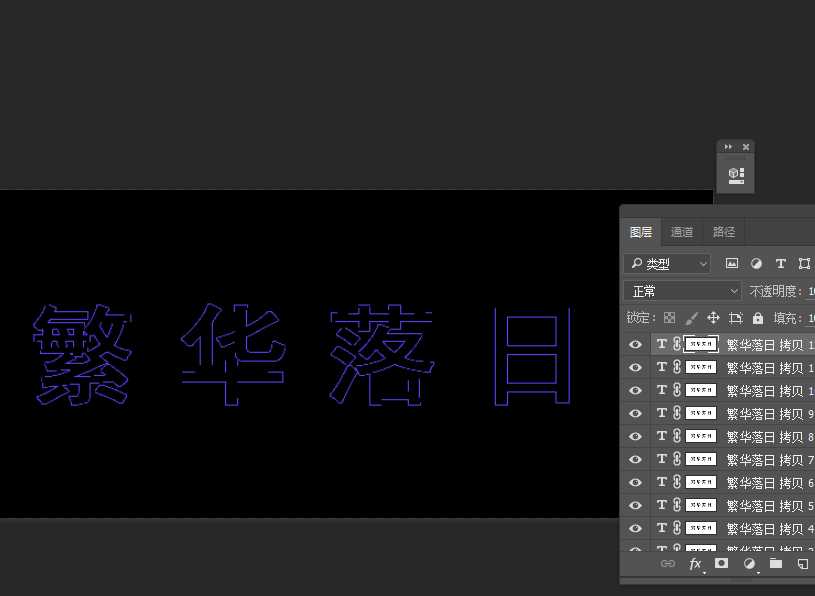
Task: Add a layer style with the fx icon
Action: (696, 563)
